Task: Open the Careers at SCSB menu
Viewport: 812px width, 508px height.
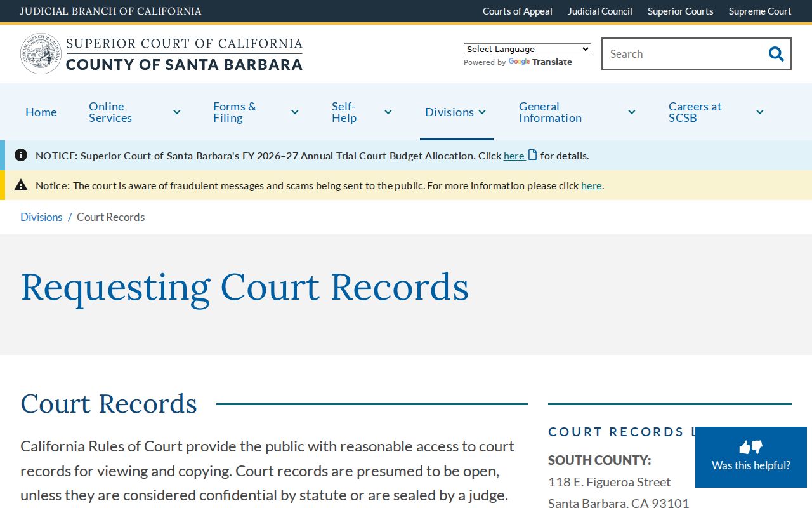Action: [695, 112]
